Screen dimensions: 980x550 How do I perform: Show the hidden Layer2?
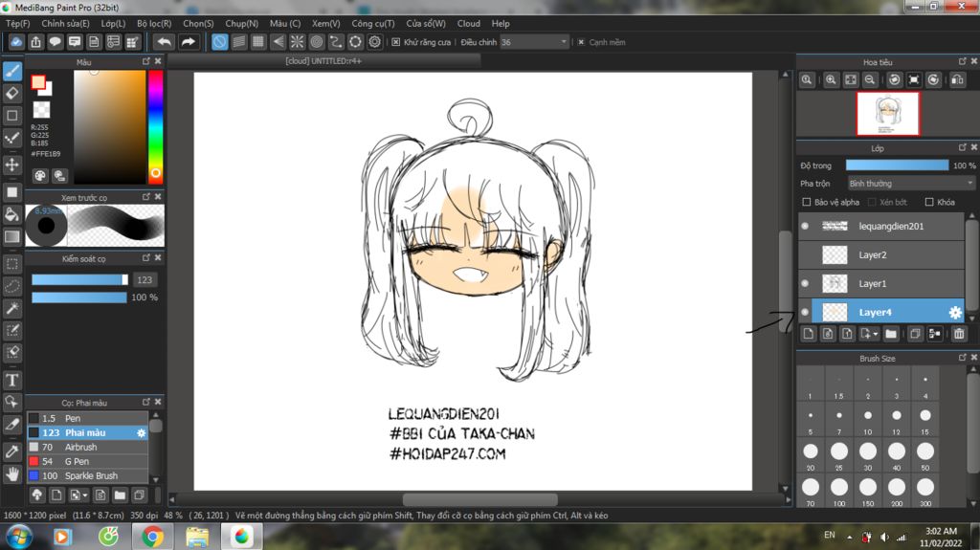pyautogui.click(x=805, y=255)
